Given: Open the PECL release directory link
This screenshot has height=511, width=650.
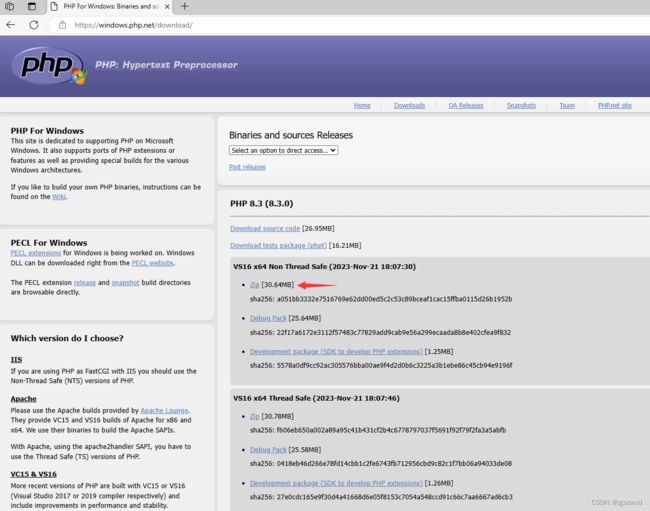Looking at the screenshot, I should pyautogui.click(x=85, y=283).
